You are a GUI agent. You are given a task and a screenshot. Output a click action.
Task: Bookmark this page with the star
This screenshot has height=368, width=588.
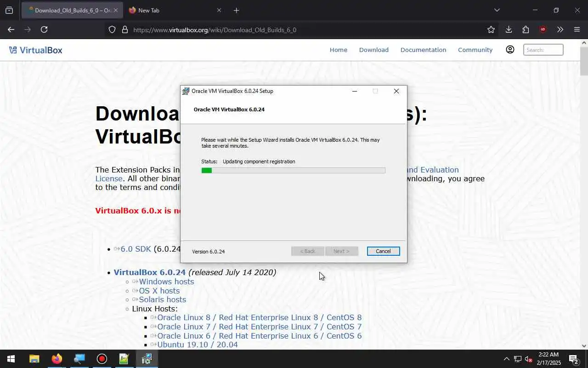[491, 29]
